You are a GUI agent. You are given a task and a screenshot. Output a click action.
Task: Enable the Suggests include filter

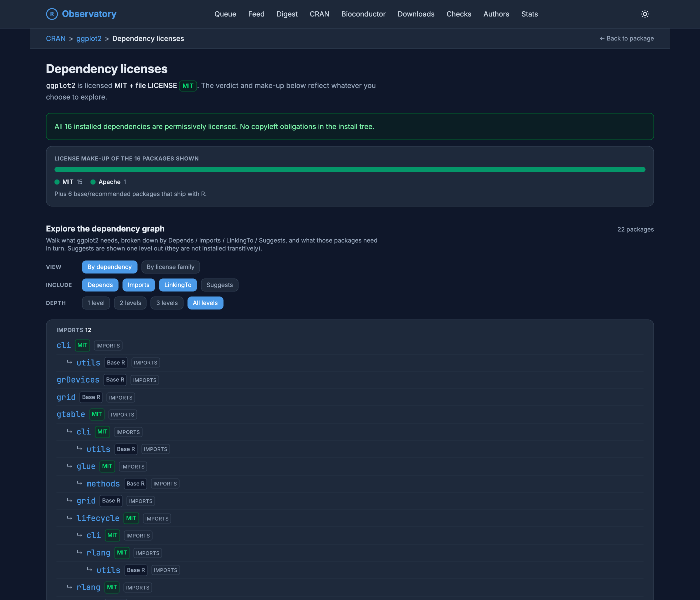pos(219,285)
